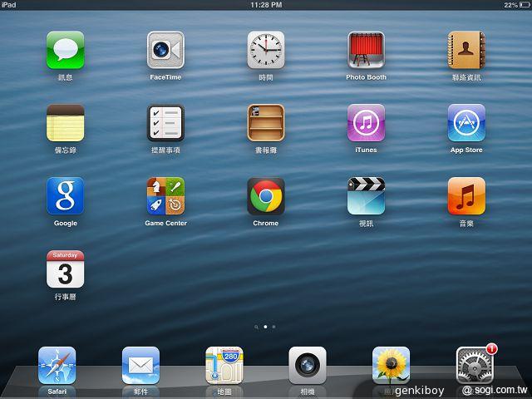Launch Photo Booth
Image resolution: width=532 pixels, height=399 pixels.
click(x=366, y=50)
